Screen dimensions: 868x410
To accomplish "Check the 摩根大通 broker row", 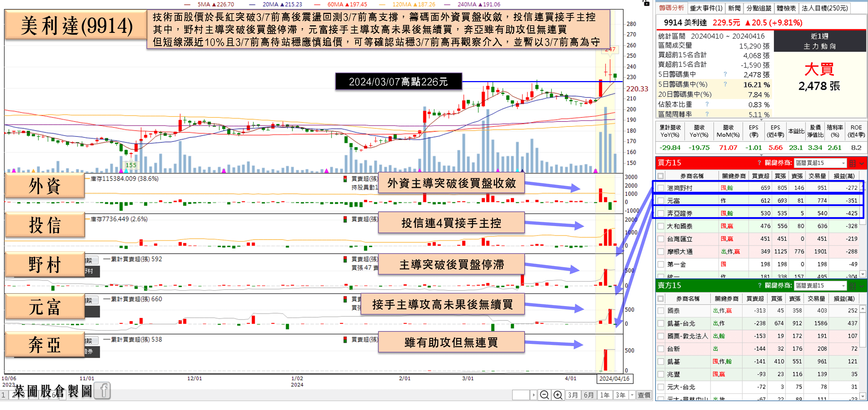I will (661, 251).
